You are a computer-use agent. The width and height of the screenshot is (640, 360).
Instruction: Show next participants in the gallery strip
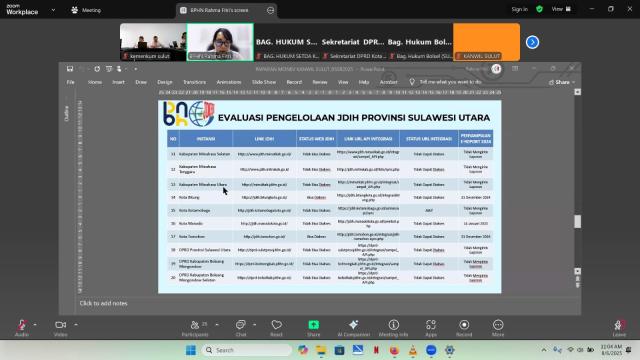pyautogui.click(x=532, y=42)
